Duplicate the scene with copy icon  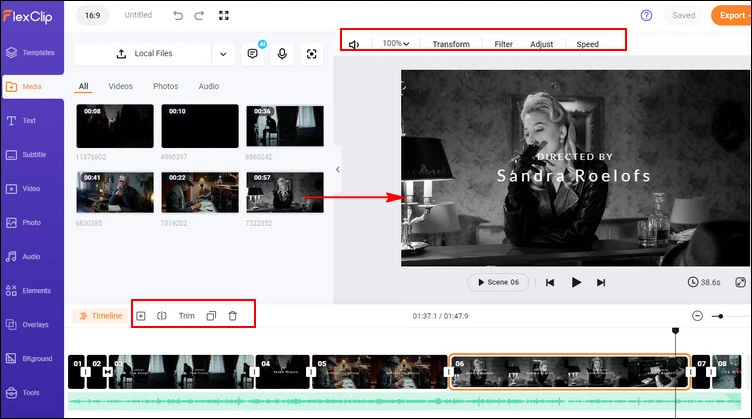[212, 316]
